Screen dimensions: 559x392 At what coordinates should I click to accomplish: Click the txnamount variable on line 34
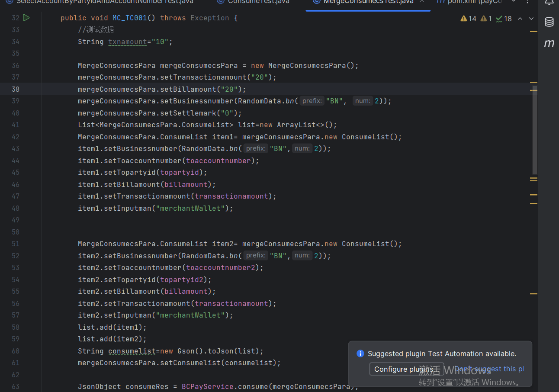[x=128, y=42]
